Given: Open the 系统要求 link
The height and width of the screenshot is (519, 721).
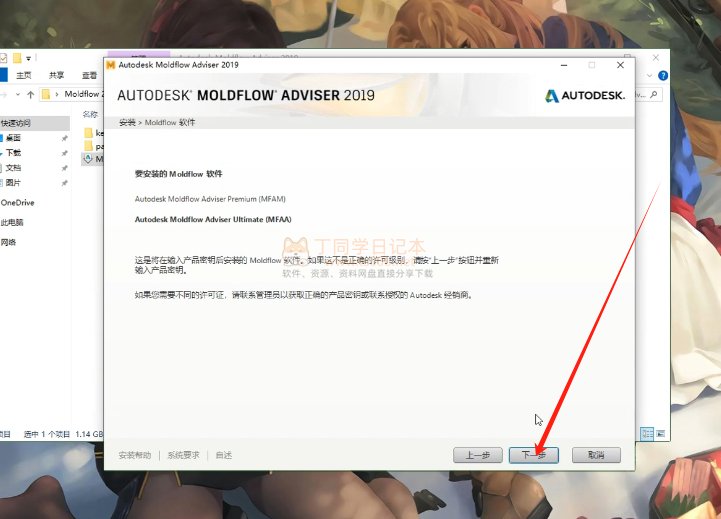Looking at the screenshot, I should 183,455.
